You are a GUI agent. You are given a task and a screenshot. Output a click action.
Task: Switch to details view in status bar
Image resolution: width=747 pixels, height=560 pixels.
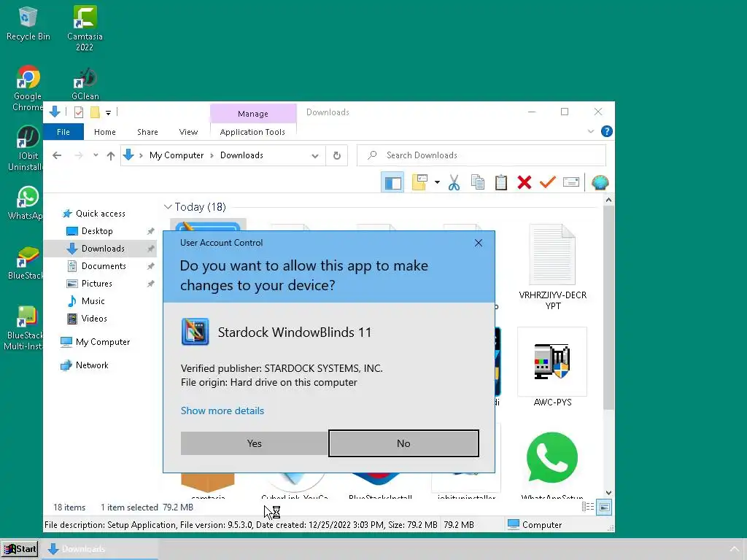(x=587, y=507)
